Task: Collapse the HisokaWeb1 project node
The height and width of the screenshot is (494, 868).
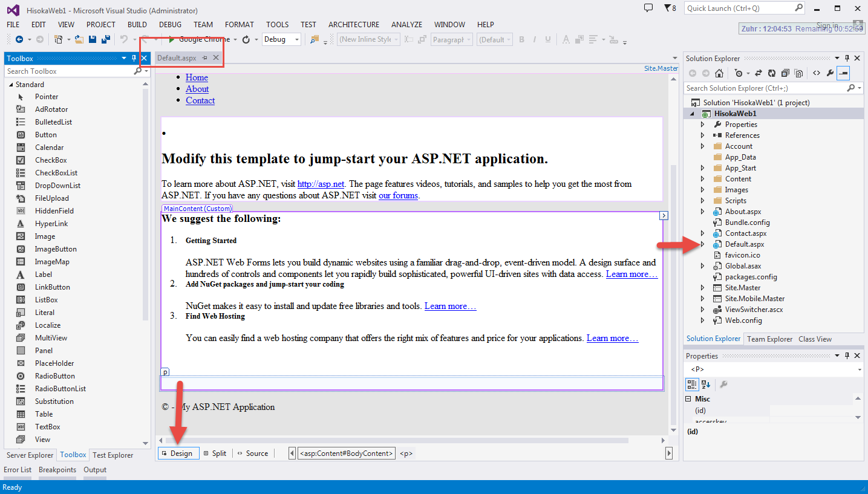Action: pos(692,113)
